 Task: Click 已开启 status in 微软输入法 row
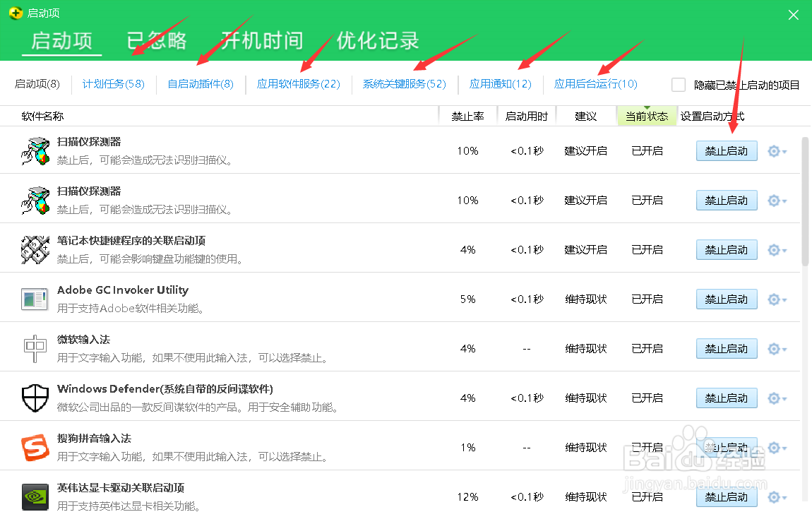point(647,349)
